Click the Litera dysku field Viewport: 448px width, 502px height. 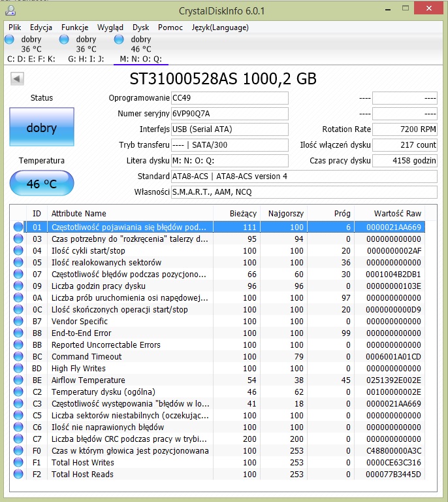pyautogui.click(x=230, y=161)
